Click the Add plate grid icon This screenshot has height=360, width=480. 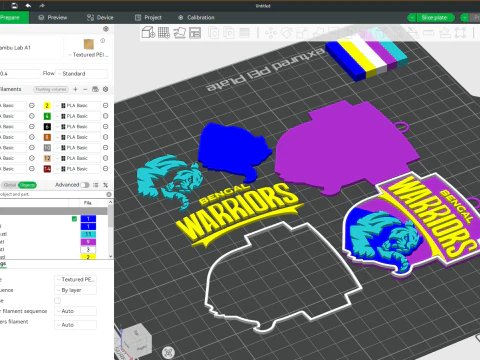164,33
